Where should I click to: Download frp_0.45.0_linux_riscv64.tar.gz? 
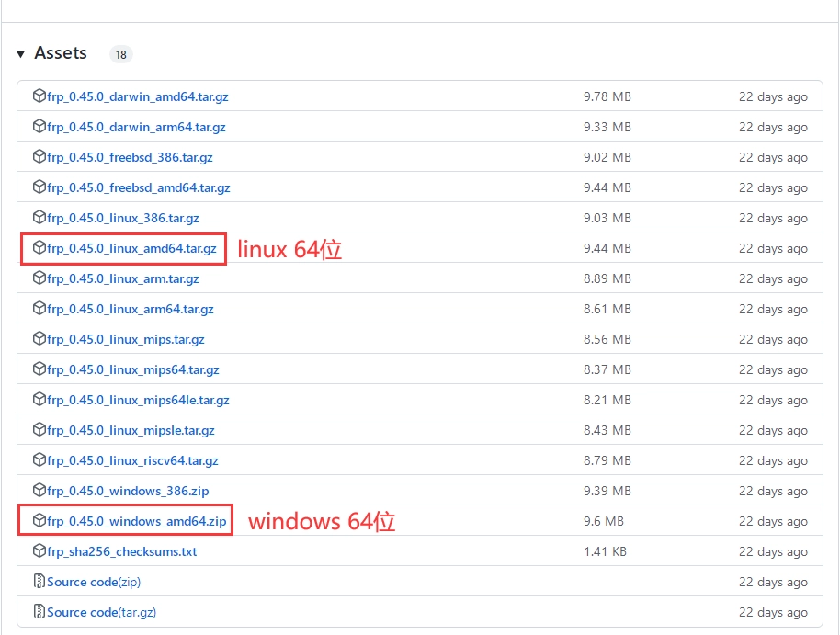pos(133,460)
